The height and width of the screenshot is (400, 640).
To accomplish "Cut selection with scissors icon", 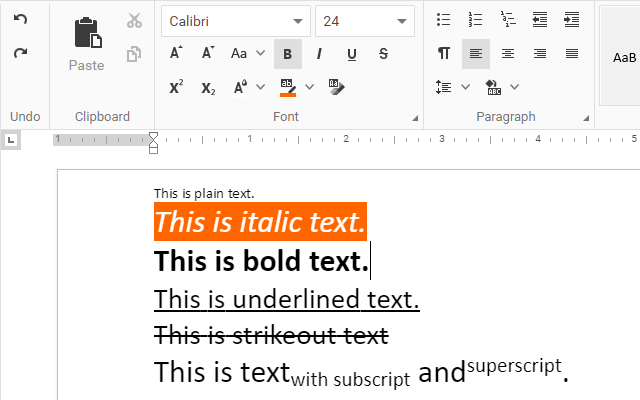I will pos(134,20).
